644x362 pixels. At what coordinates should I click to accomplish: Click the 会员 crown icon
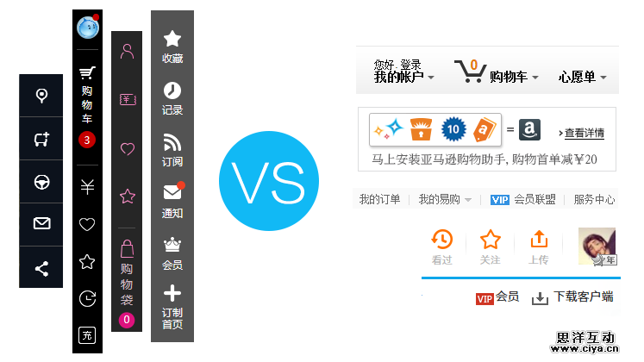pyautogui.click(x=172, y=253)
